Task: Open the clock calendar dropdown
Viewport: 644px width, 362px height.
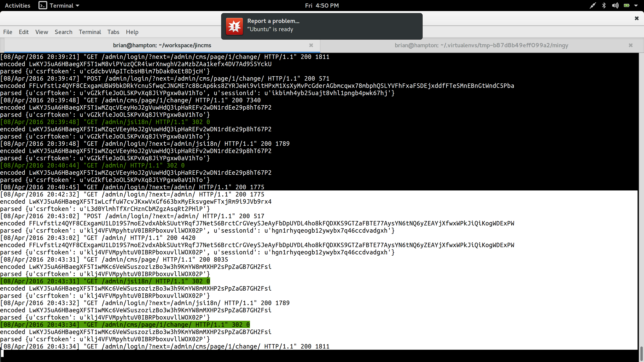Action: (x=322, y=5)
